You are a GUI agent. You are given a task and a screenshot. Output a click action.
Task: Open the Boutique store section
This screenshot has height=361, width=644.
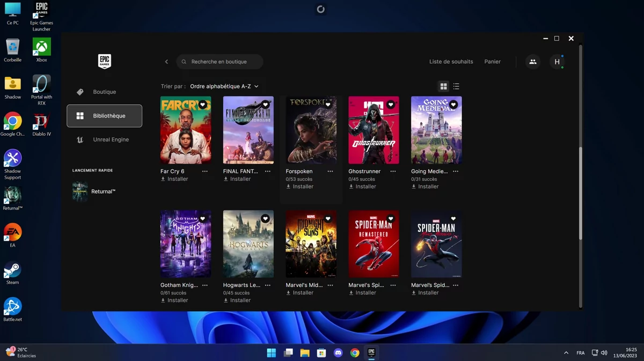[x=104, y=92]
